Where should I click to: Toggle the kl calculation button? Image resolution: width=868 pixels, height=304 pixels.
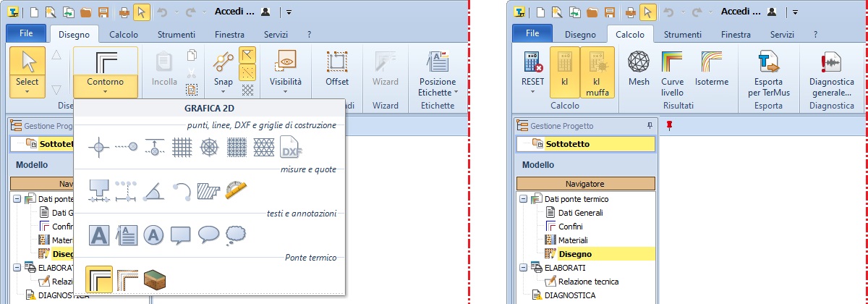[x=564, y=71]
